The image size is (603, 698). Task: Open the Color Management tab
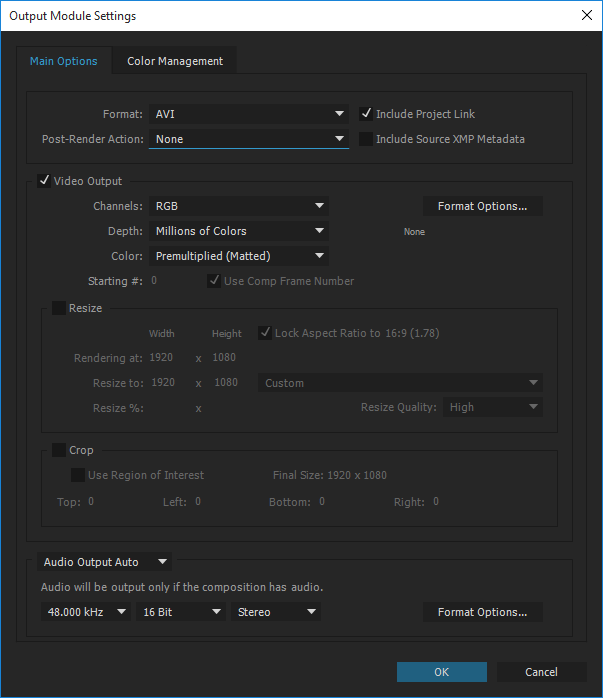tap(175, 61)
